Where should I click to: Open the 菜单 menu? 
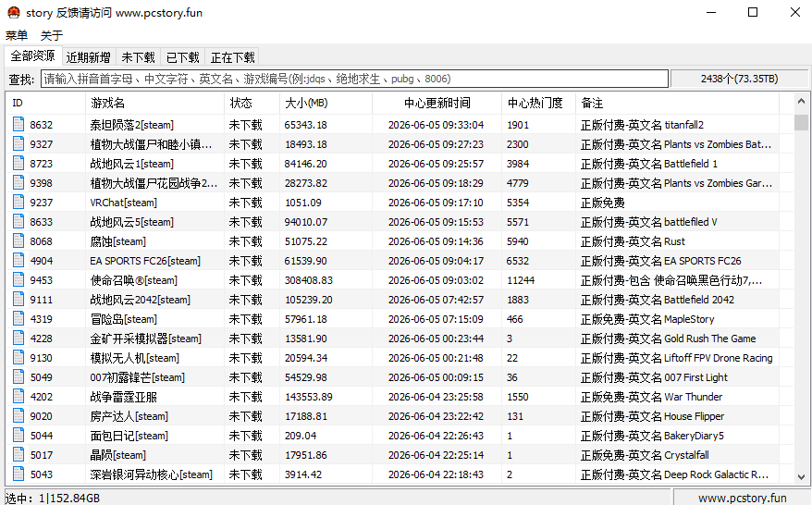pos(17,35)
